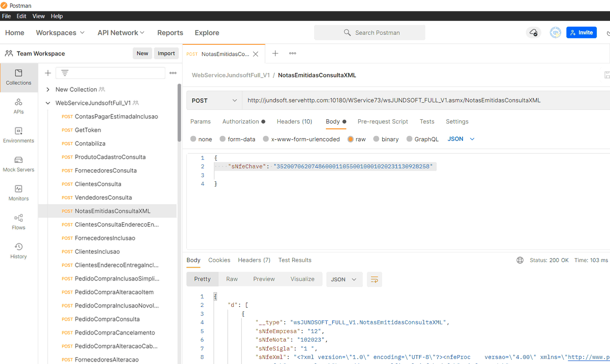Open the Flows sidebar section
Viewport: 610px width, 364px height.
[x=19, y=222]
